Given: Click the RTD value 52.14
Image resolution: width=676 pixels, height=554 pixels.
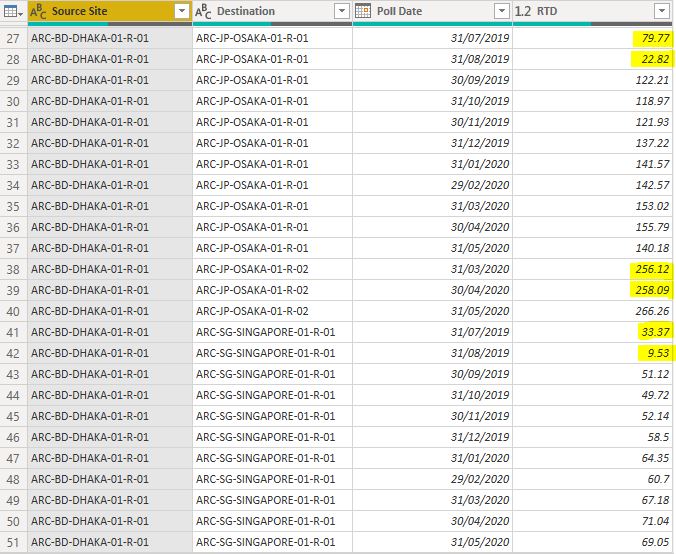Looking at the screenshot, I should pyautogui.click(x=655, y=416).
